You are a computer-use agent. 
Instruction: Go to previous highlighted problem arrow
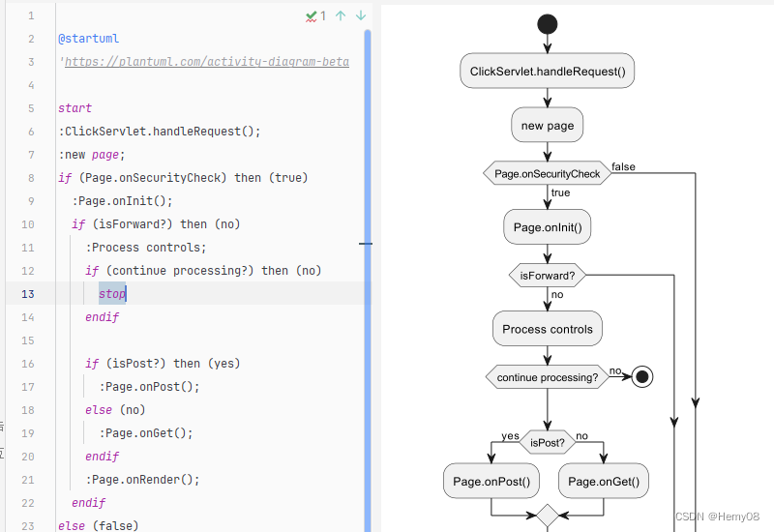pos(341,15)
